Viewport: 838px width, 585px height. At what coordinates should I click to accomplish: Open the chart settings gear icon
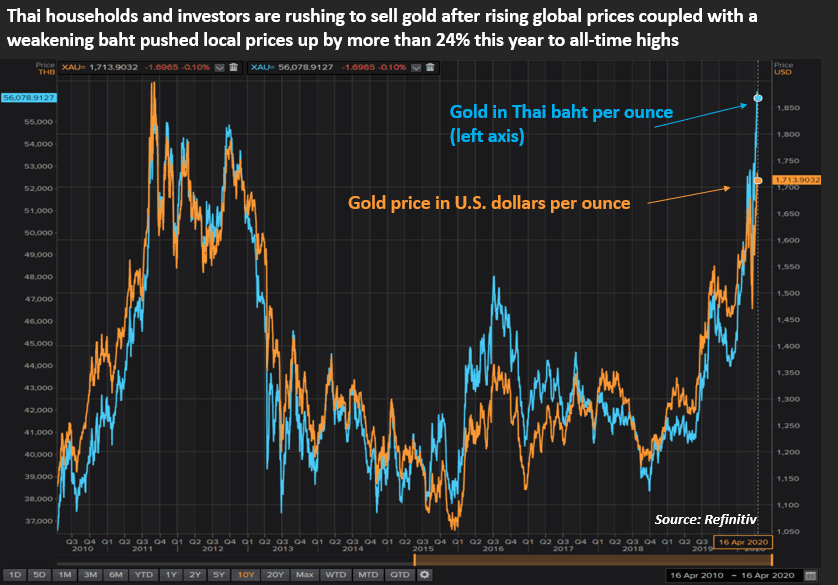425,575
